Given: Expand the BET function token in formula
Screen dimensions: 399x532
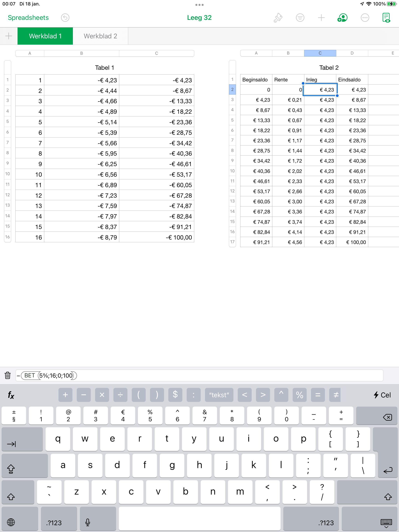Looking at the screenshot, I should (30, 375).
